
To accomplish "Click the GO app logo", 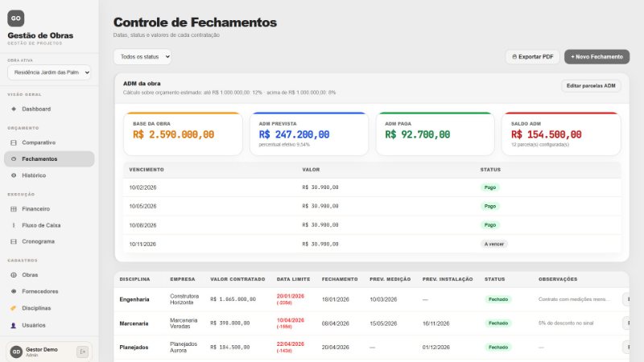I will pos(15,19).
